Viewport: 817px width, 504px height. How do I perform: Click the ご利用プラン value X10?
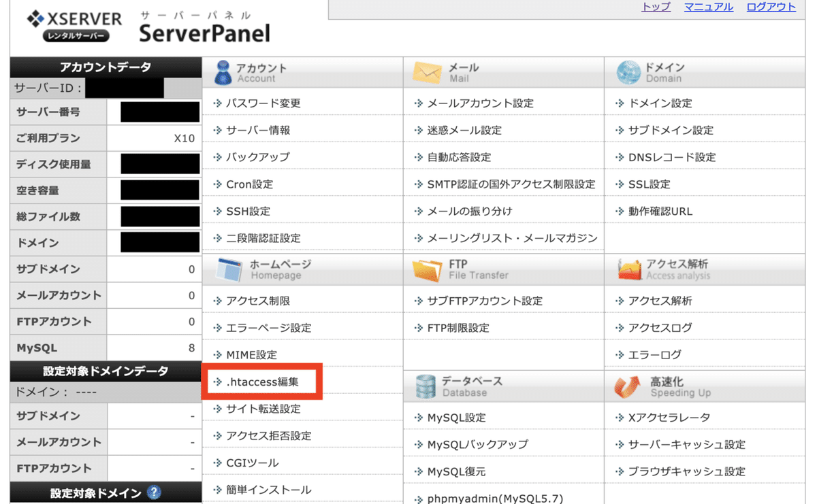point(184,139)
